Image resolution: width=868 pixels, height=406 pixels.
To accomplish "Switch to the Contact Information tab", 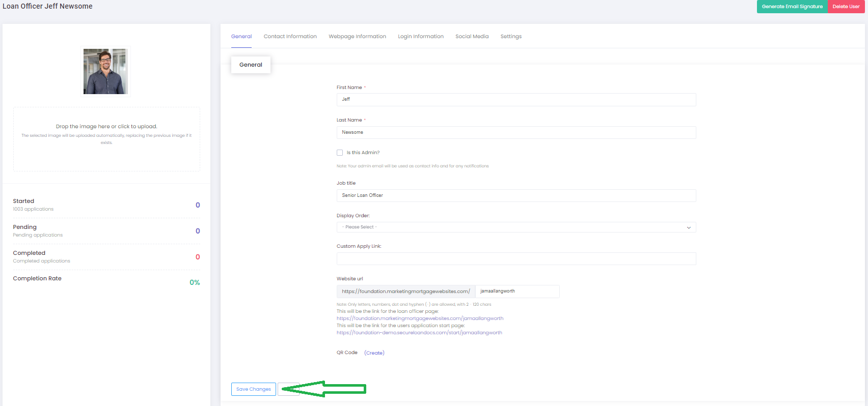I will [290, 37].
